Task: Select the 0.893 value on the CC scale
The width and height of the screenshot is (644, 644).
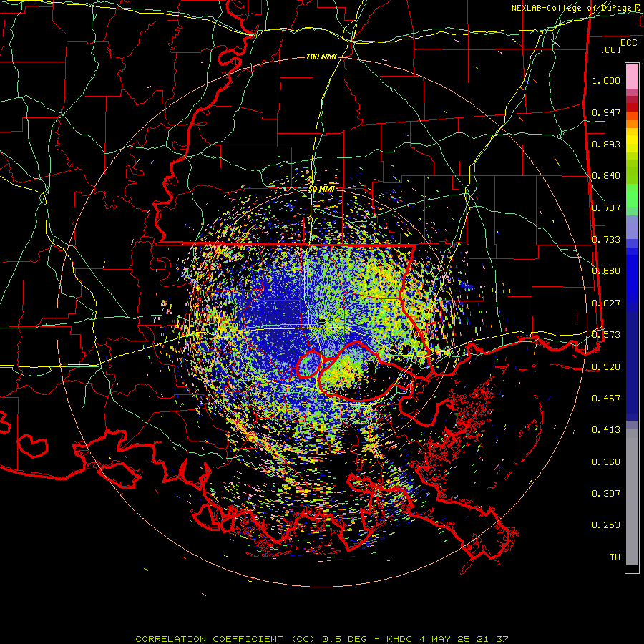Action: [x=606, y=144]
